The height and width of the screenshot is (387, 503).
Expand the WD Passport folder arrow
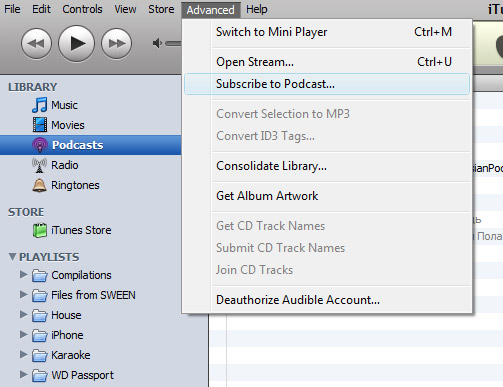point(23,374)
